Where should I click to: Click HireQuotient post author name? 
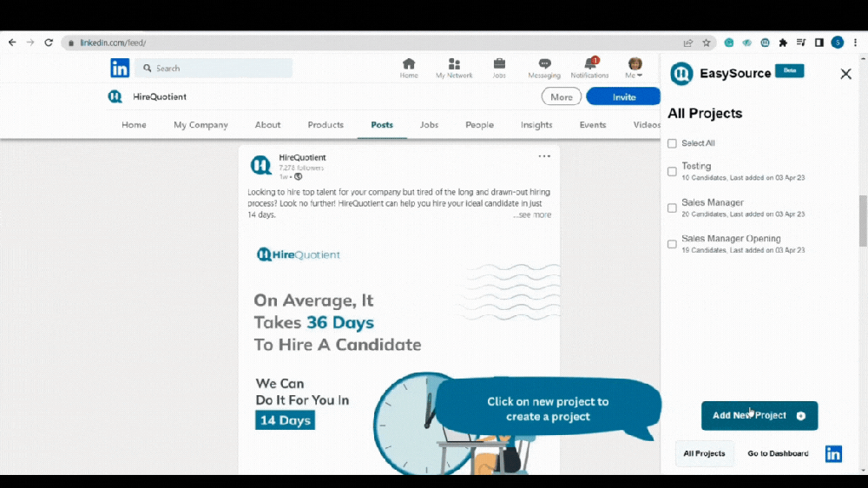point(302,157)
